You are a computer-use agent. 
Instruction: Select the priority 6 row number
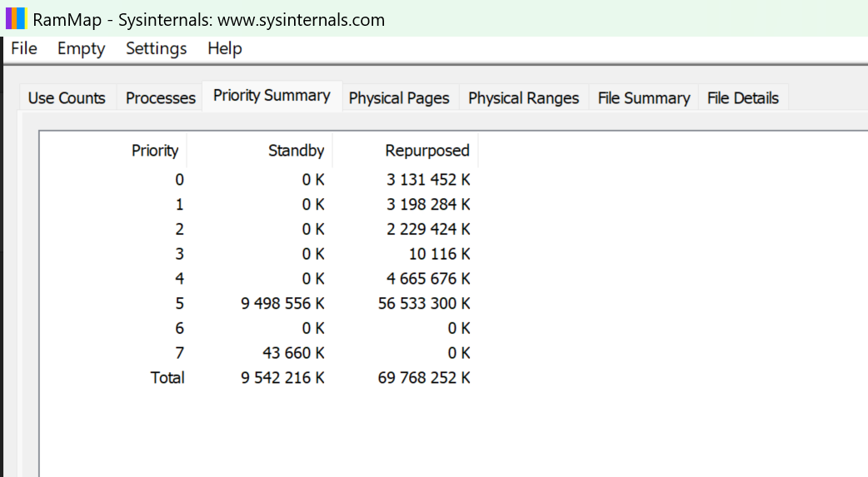pos(179,328)
